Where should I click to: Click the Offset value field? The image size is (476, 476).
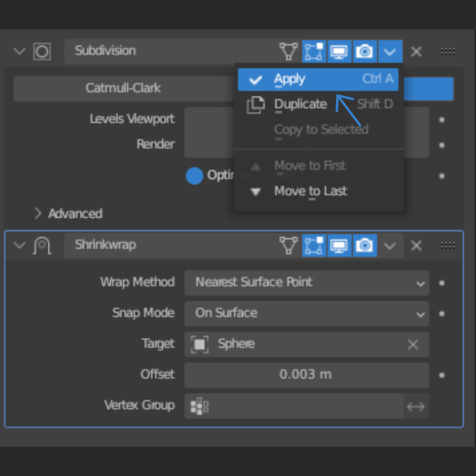point(306,375)
